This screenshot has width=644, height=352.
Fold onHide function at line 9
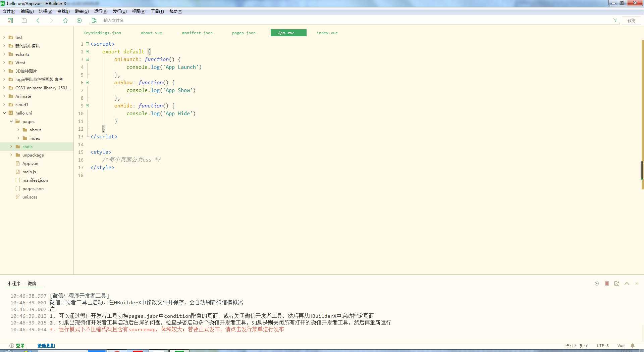coord(87,106)
